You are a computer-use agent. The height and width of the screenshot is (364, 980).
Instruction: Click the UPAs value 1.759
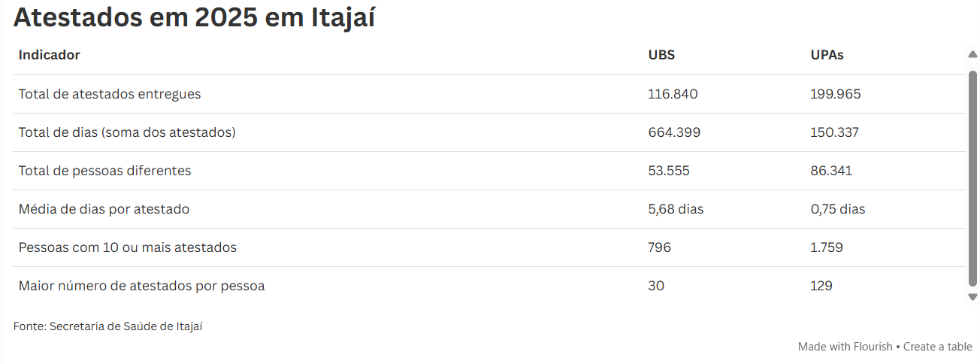827,247
